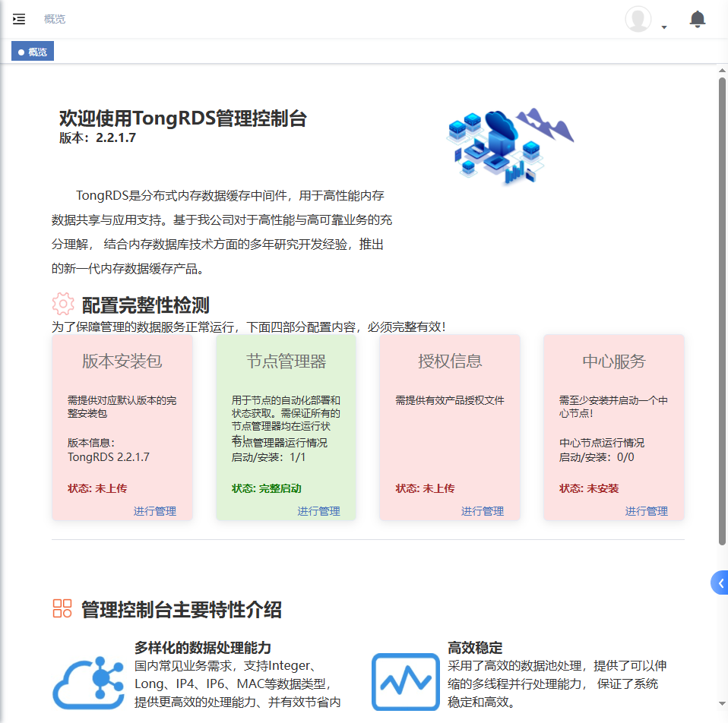728x723 pixels.
Task: Select the 概览 tab
Action: coord(33,52)
